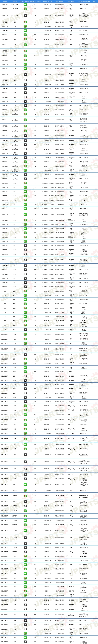The width and height of the screenshot is (98, 644).
Task: Click ON icon in Peugeot 1007 06.2007 row
Action: [25, 355]
